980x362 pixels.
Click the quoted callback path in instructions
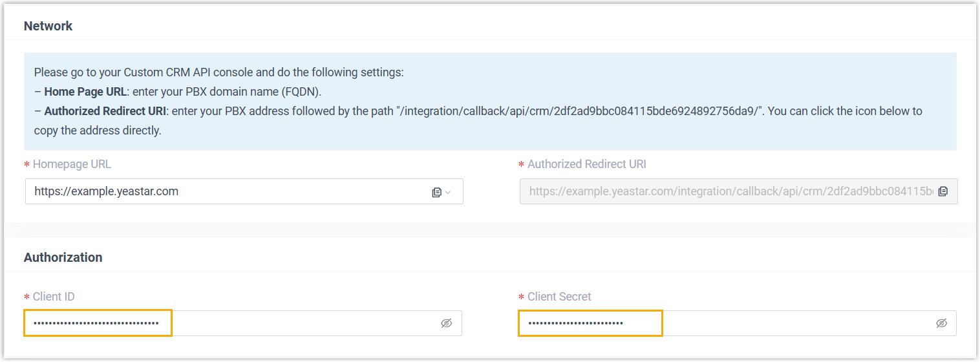click(x=579, y=111)
